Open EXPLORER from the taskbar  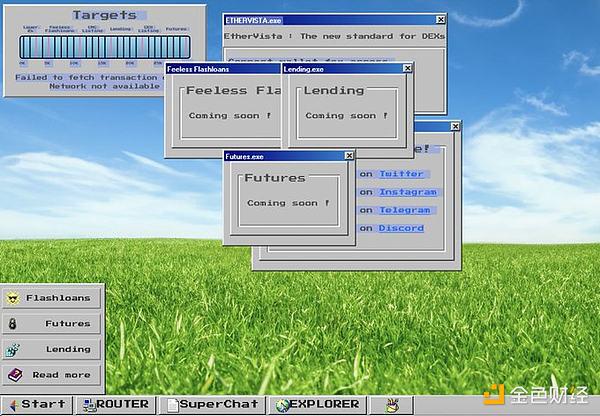pyautogui.click(x=317, y=404)
